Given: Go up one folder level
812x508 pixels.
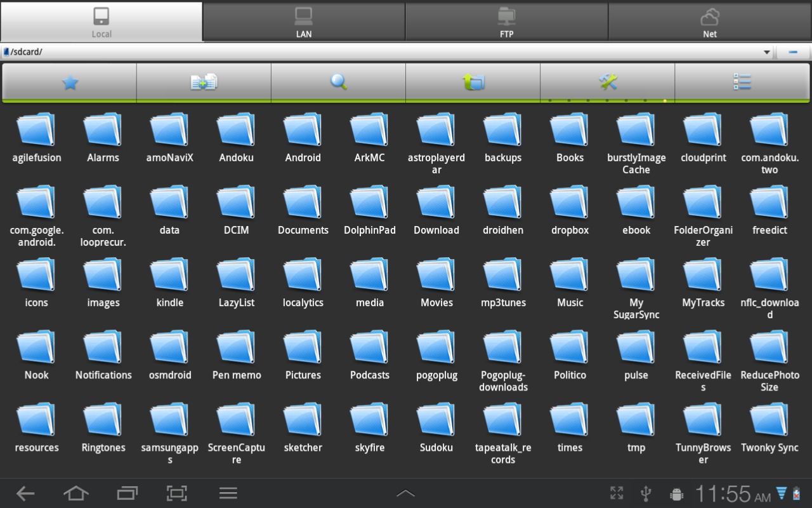Looking at the screenshot, I should pos(473,82).
